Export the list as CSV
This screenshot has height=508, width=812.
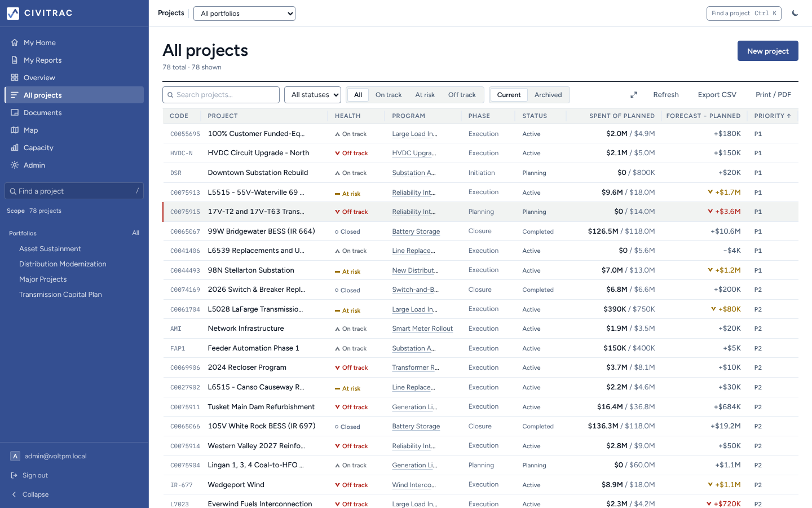click(717, 95)
